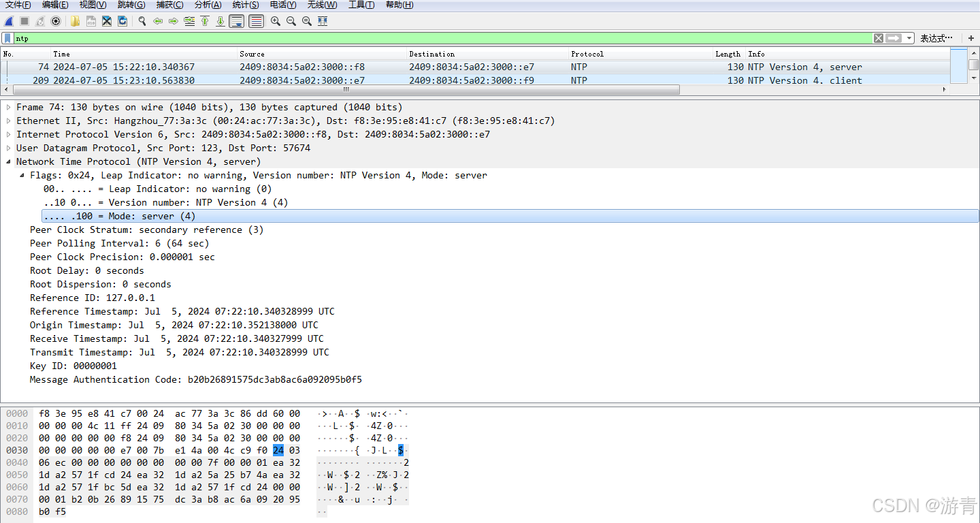Go to previous packet green left arrow
Viewport: 980px width, 523px height.
point(157,21)
